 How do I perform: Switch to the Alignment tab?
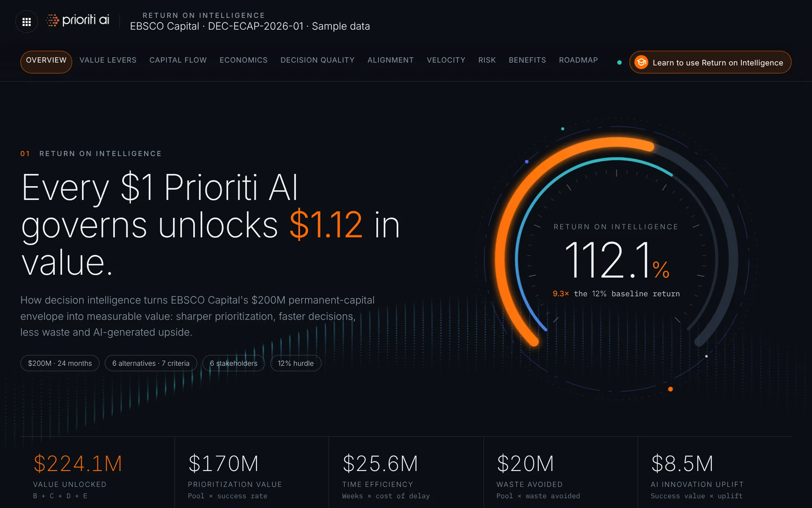pyautogui.click(x=391, y=60)
